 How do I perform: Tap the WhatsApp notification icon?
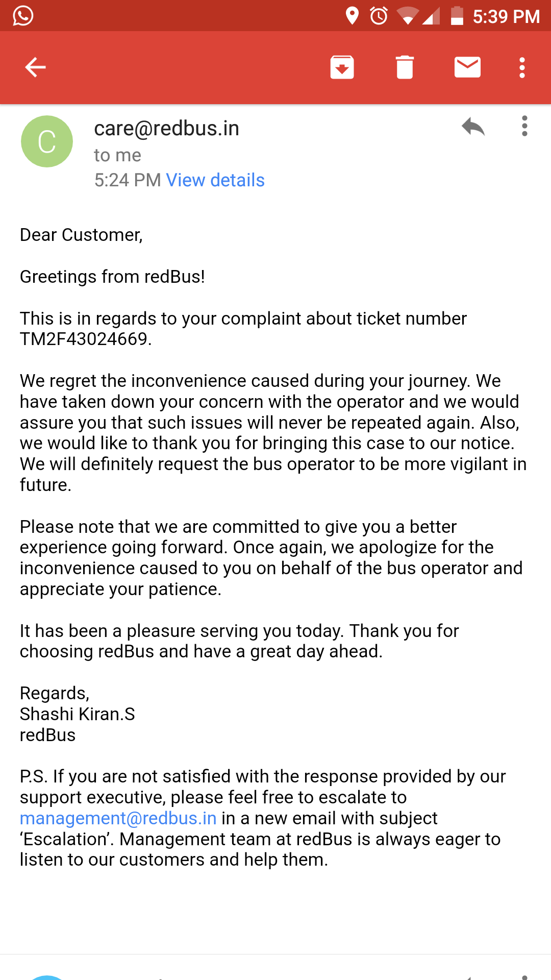[23, 16]
